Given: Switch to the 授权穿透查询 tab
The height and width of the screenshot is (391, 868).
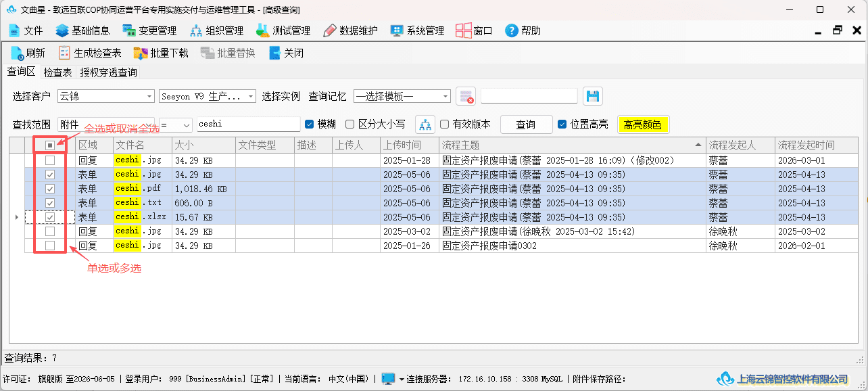Looking at the screenshot, I should pyautogui.click(x=108, y=72).
